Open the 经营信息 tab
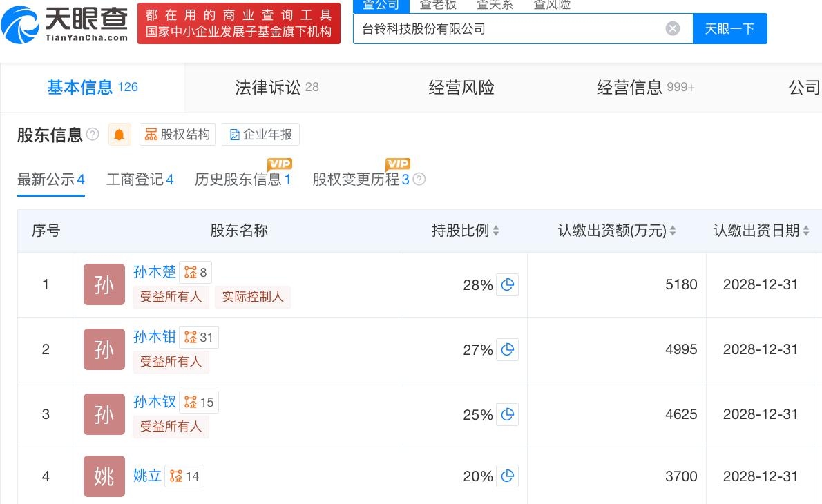822x504 pixels. 645,88
